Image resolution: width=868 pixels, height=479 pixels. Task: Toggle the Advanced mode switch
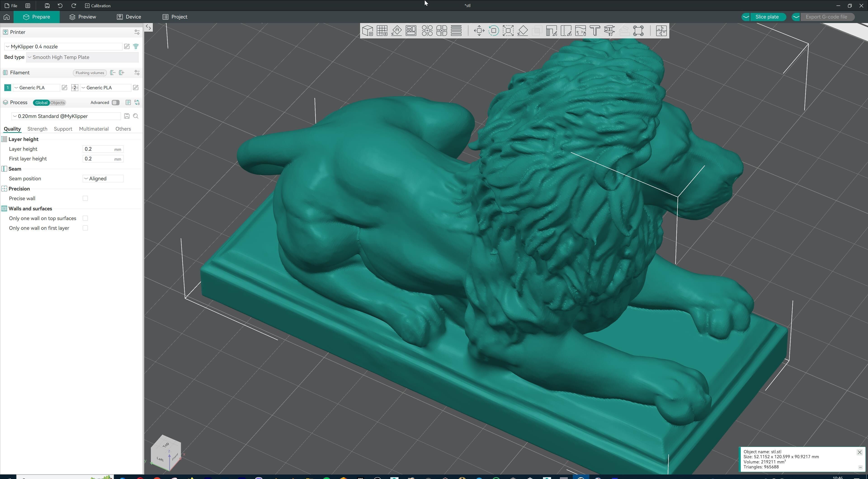pos(116,103)
